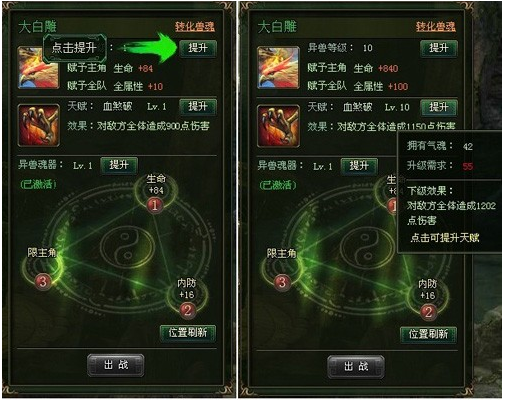Open 转化兽魂 link in right panel

[x=436, y=27]
